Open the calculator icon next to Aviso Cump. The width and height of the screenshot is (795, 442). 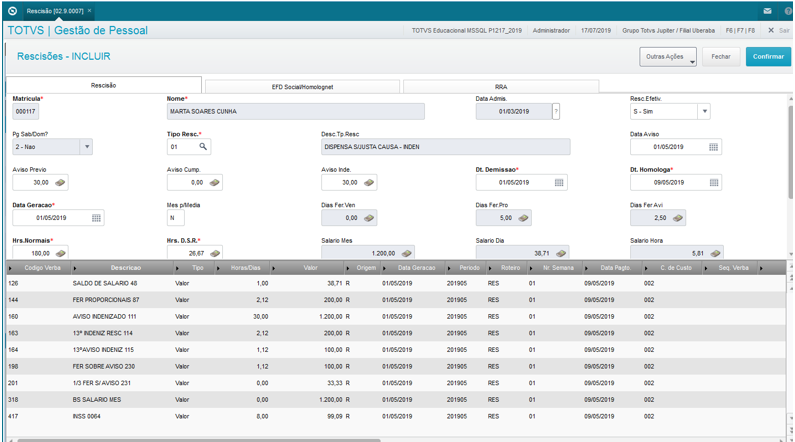(214, 182)
